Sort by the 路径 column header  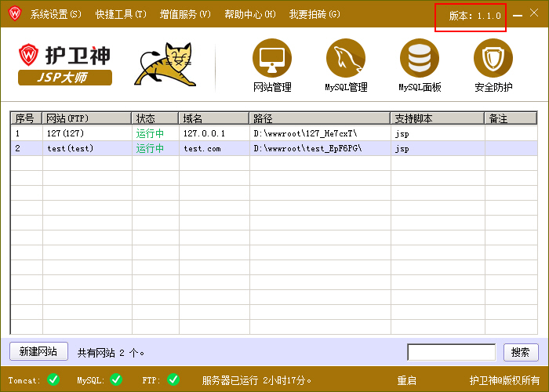pos(320,118)
